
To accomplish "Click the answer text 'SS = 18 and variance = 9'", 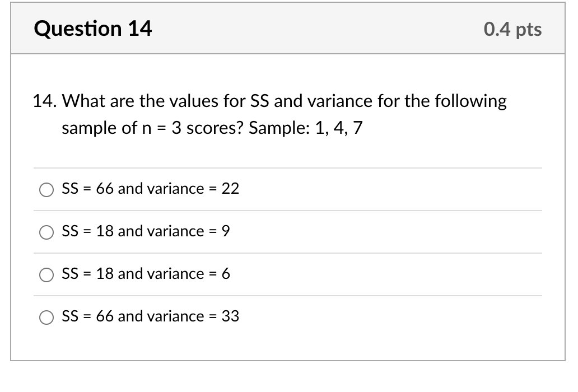I will click(x=146, y=231).
